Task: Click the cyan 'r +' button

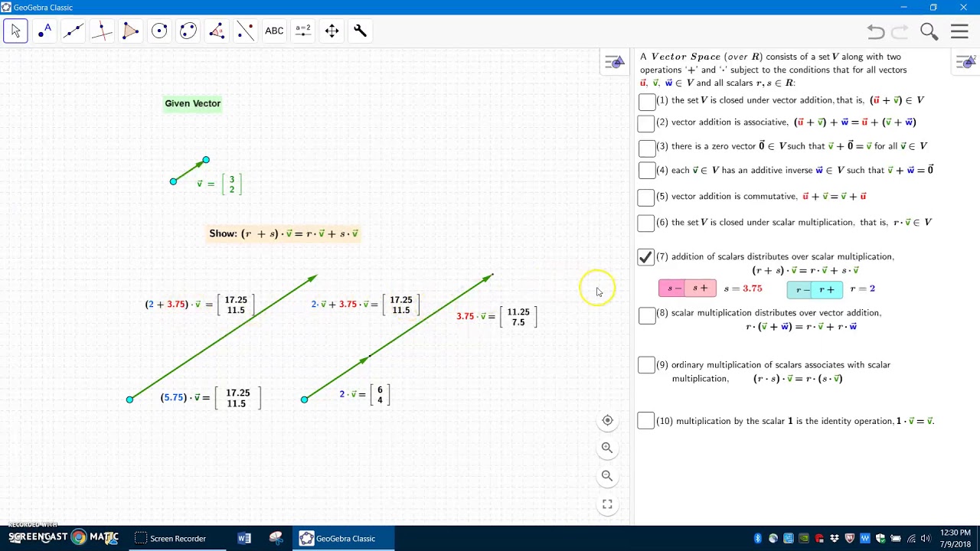Action: coord(828,289)
